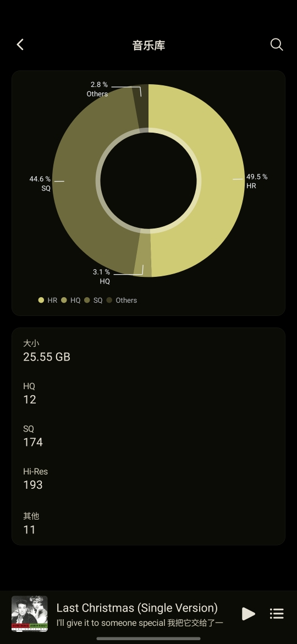This screenshot has height=644, width=297.
Task: Select the SQ legend entry
Action: (94, 300)
